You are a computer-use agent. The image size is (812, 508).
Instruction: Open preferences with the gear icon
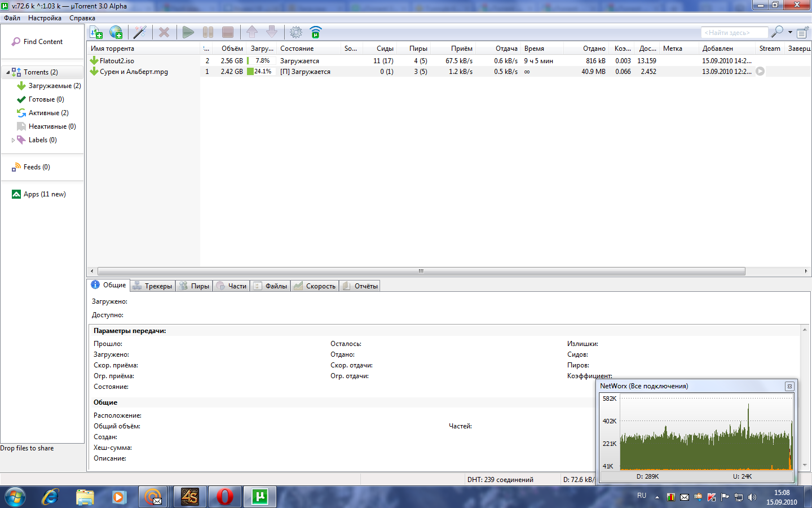coord(296,32)
